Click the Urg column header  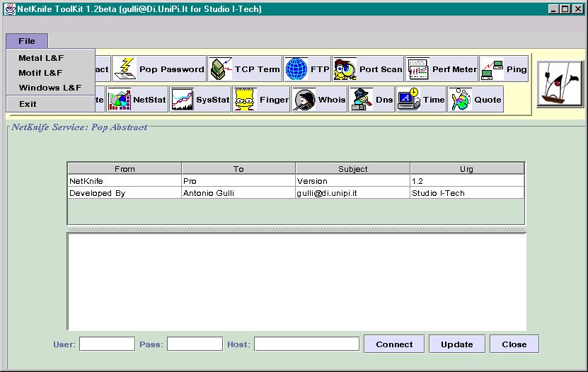point(467,168)
